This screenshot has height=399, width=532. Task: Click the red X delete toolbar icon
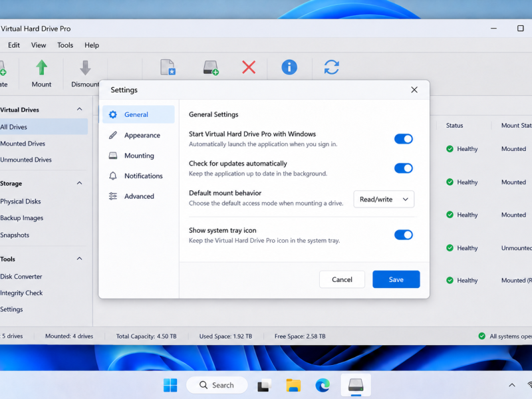[249, 67]
